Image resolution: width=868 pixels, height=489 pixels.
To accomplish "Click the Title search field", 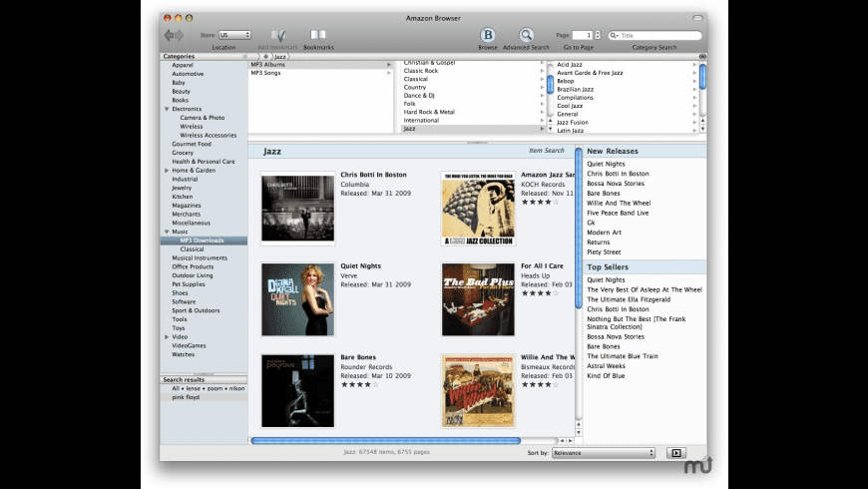I will point(654,36).
